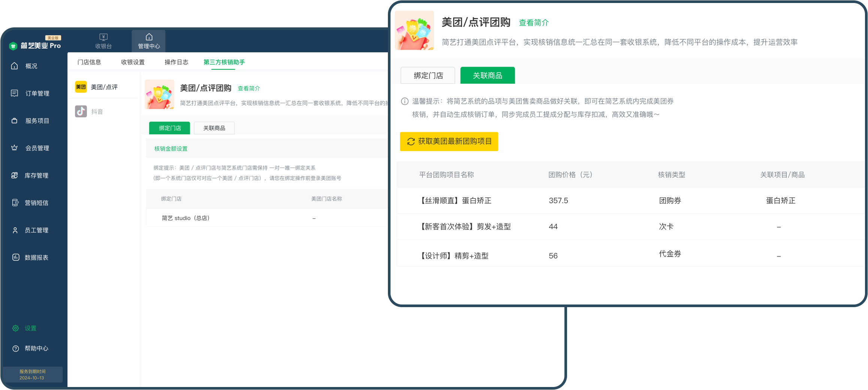Open 查看简介 link in the back window
868x390 pixels.
coord(249,88)
